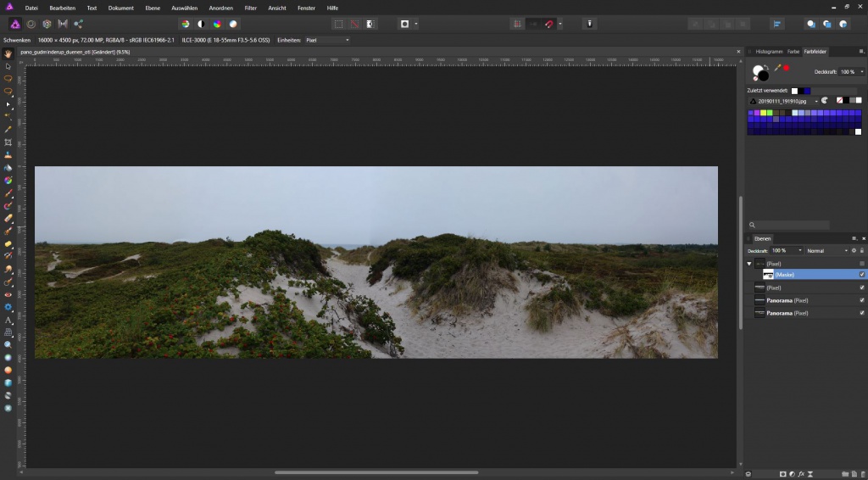Select the Gradient tool
Screen dimensions: 868x480
point(8,181)
